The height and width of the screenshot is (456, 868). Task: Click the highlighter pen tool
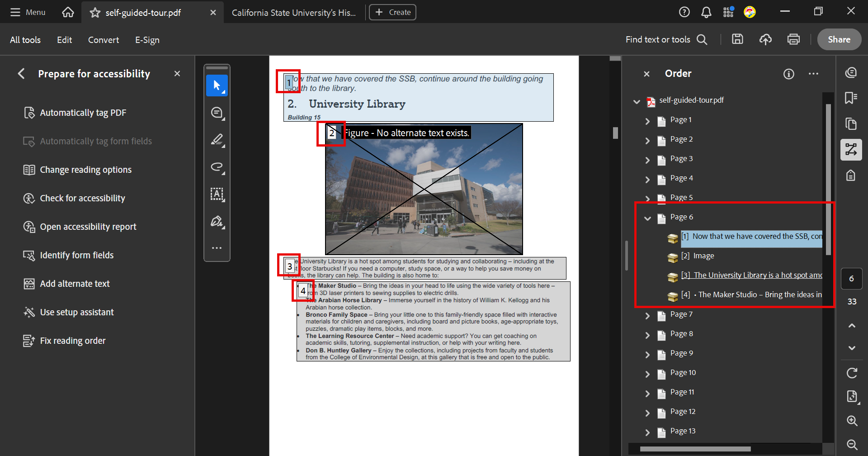pos(217,140)
